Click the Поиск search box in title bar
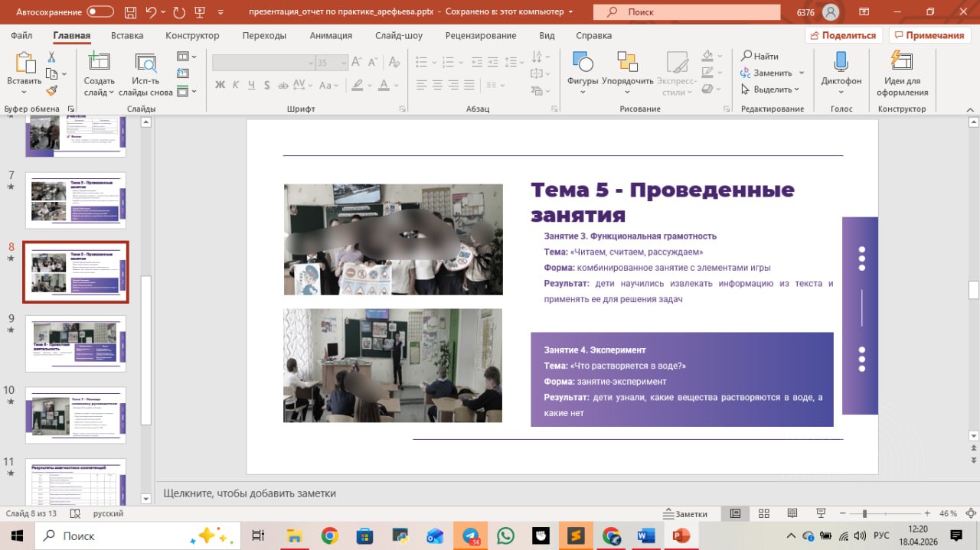Viewport: 980px width, 550px height. point(687,12)
